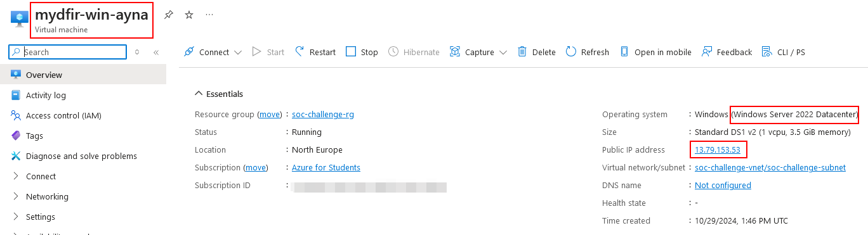Click the Activity log icon in sidebar

pyautogui.click(x=16, y=95)
